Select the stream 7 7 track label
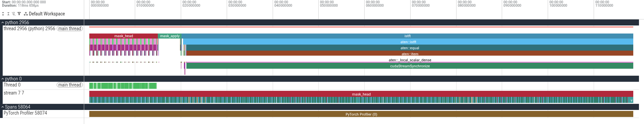Image resolution: width=644 pixels, height=124 pixels. click(x=14, y=93)
